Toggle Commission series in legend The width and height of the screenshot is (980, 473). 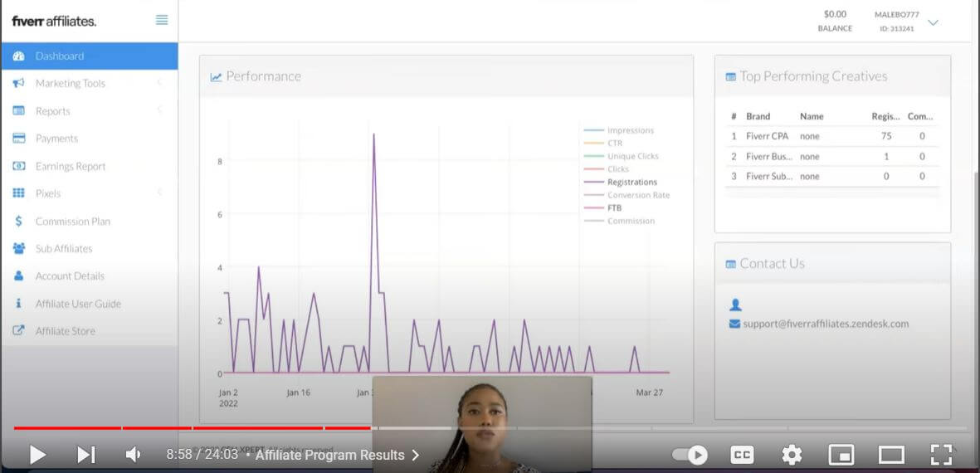click(619, 222)
